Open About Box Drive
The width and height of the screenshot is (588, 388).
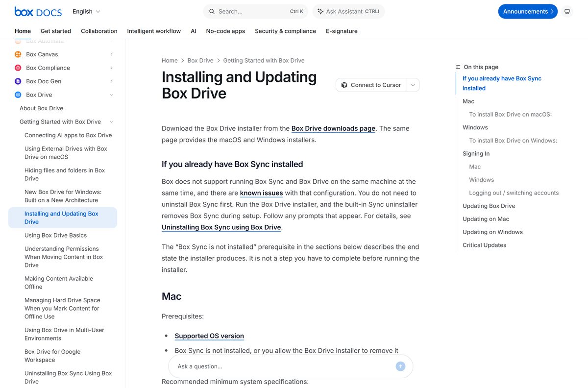[41, 108]
